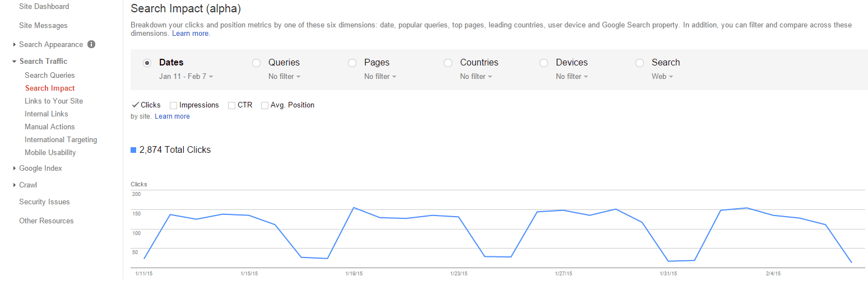This screenshot has width=868, height=281.
Task: Open the Jan 11 - Feb 7 date dropdown
Action: [186, 77]
